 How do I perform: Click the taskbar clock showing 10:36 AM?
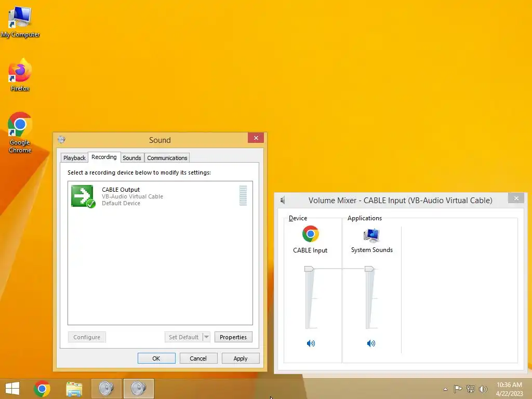pos(509,389)
